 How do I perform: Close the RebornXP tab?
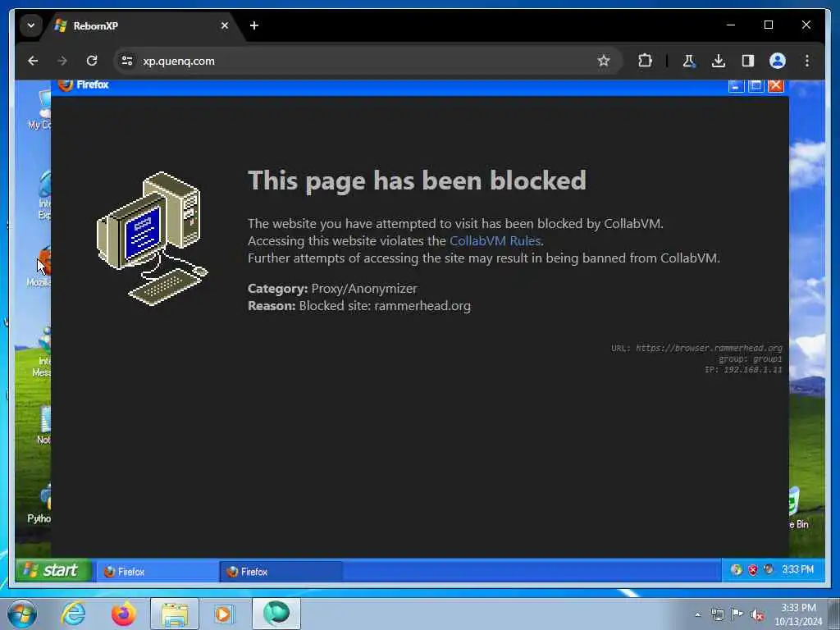tap(225, 25)
